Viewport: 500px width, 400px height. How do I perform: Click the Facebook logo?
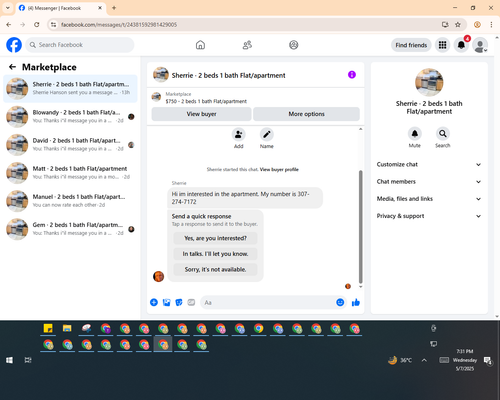coord(14,45)
